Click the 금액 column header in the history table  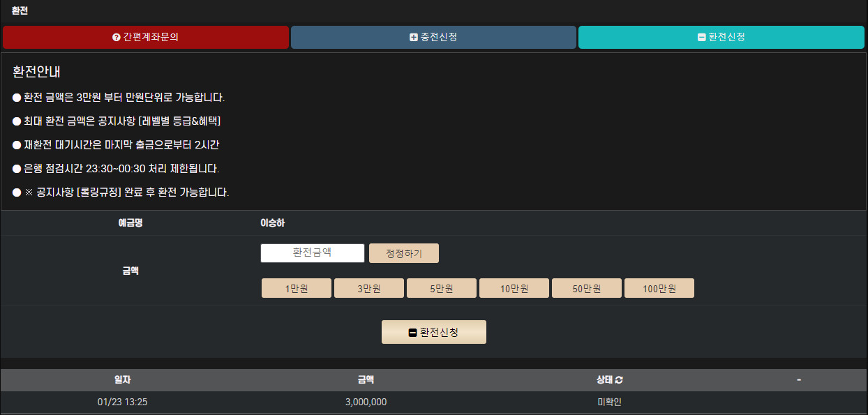pyautogui.click(x=366, y=380)
